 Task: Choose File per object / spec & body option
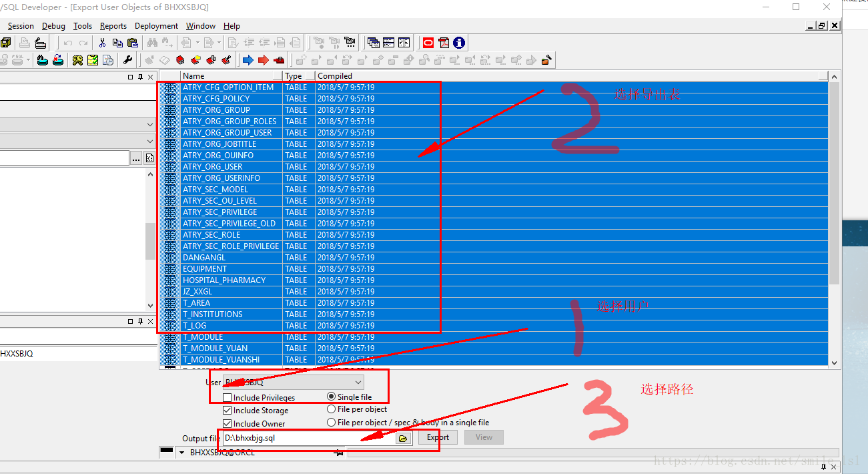click(332, 423)
